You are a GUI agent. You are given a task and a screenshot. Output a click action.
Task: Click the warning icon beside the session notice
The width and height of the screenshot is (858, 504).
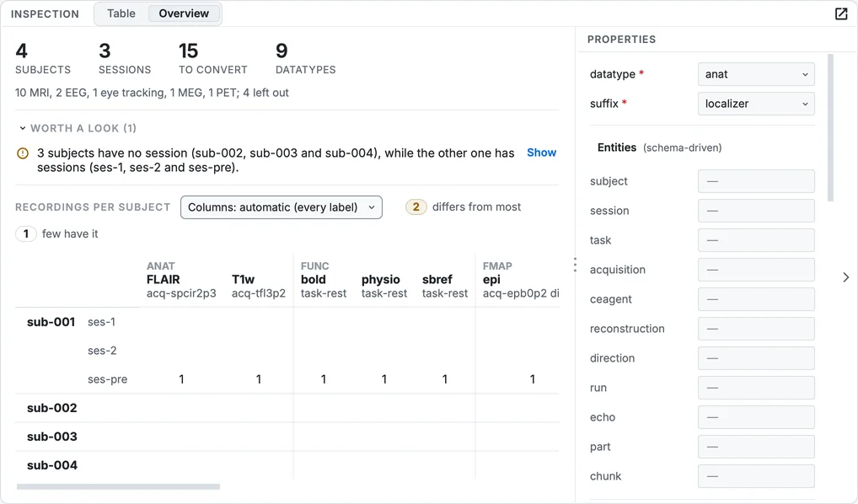[23, 153]
